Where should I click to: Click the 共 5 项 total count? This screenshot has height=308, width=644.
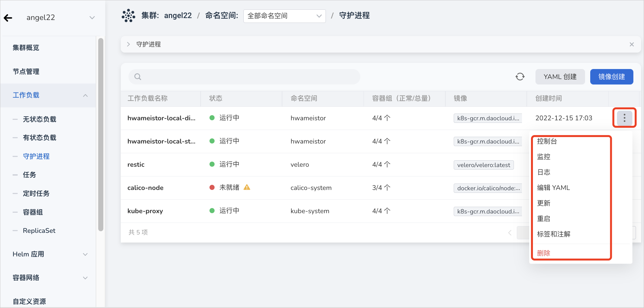pos(138,232)
